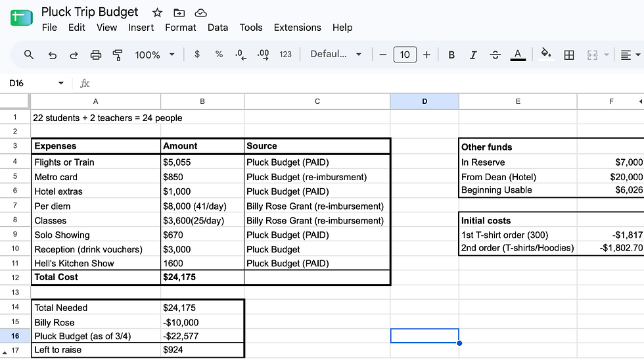Select column E header
The width and height of the screenshot is (644, 359).
518,101
